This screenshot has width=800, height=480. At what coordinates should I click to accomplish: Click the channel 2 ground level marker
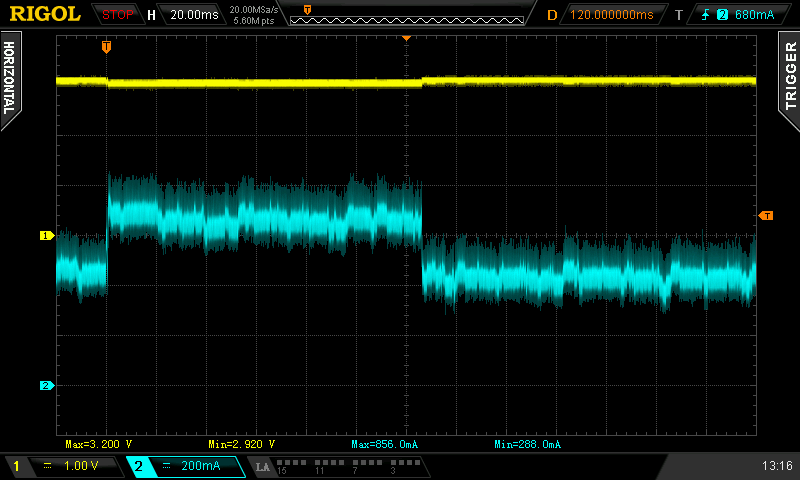pos(46,385)
